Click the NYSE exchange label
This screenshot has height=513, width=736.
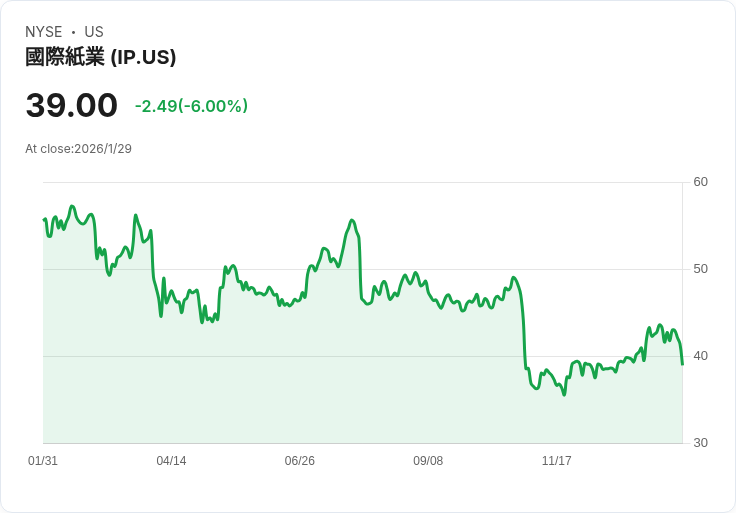tap(44, 32)
